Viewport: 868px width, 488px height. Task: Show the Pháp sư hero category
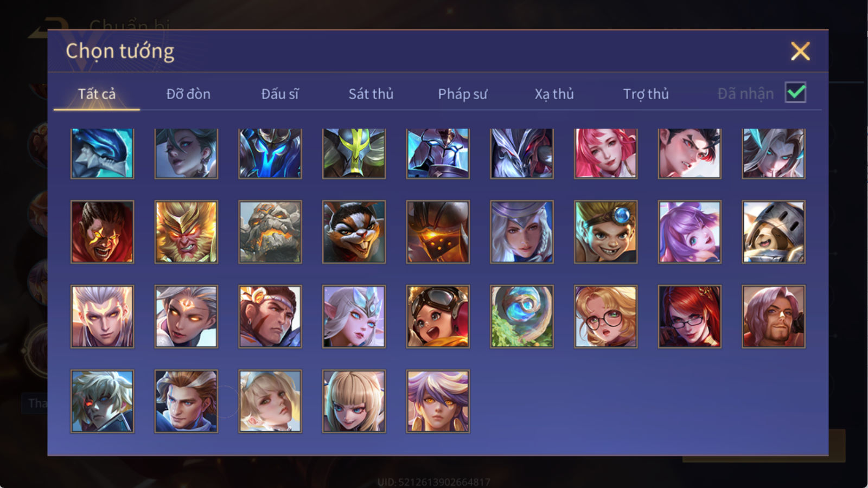pyautogui.click(x=463, y=94)
